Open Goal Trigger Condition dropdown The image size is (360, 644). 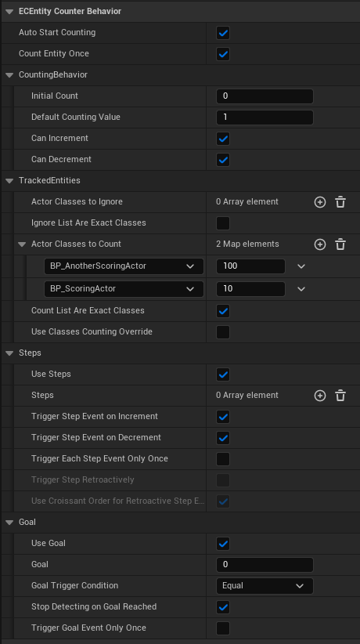pos(265,586)
